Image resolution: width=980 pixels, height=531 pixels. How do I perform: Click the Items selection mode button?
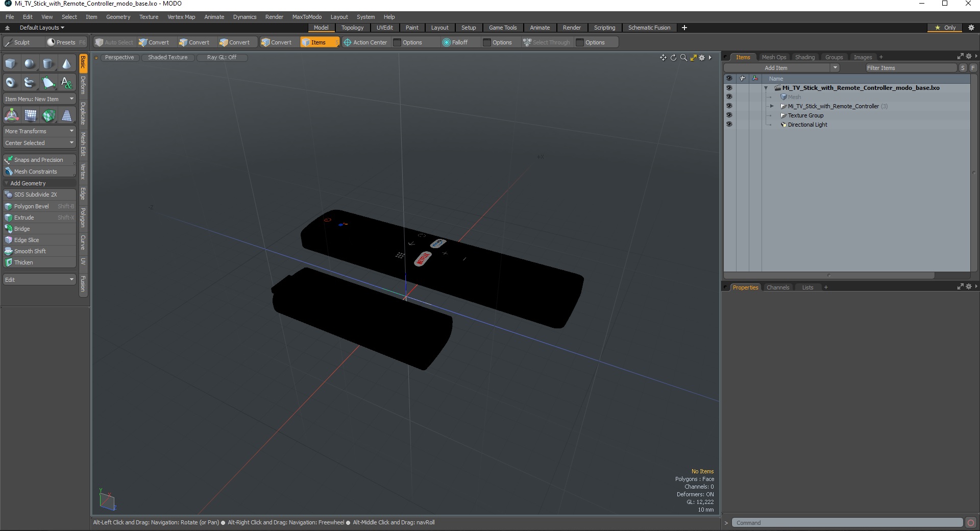point(320,42)
